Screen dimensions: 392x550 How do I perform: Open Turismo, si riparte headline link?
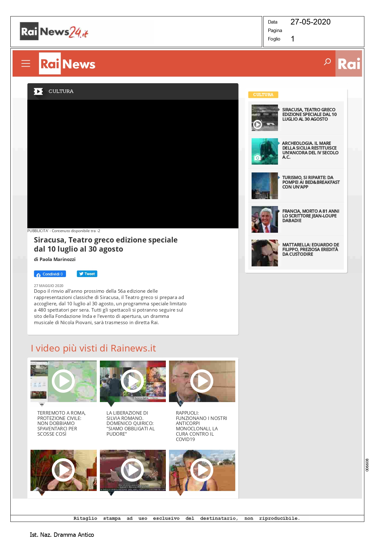point(311,182)
